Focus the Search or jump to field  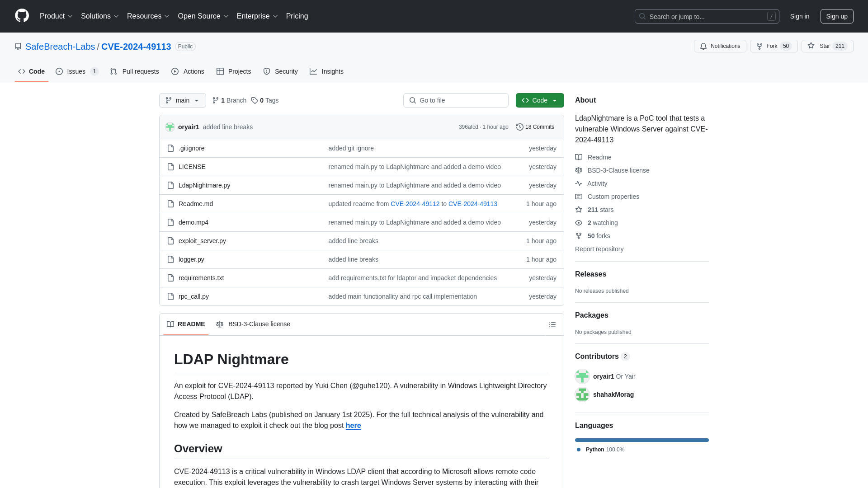pos(707,16)
